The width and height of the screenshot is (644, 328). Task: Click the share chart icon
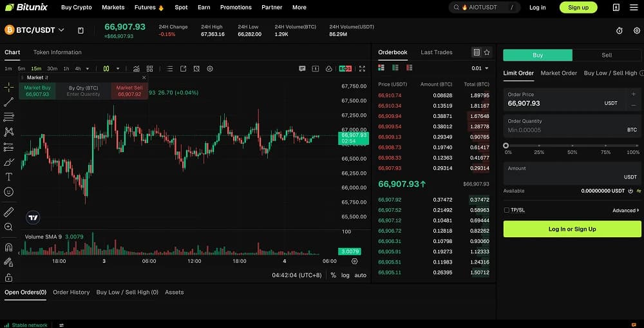[183, 69]
